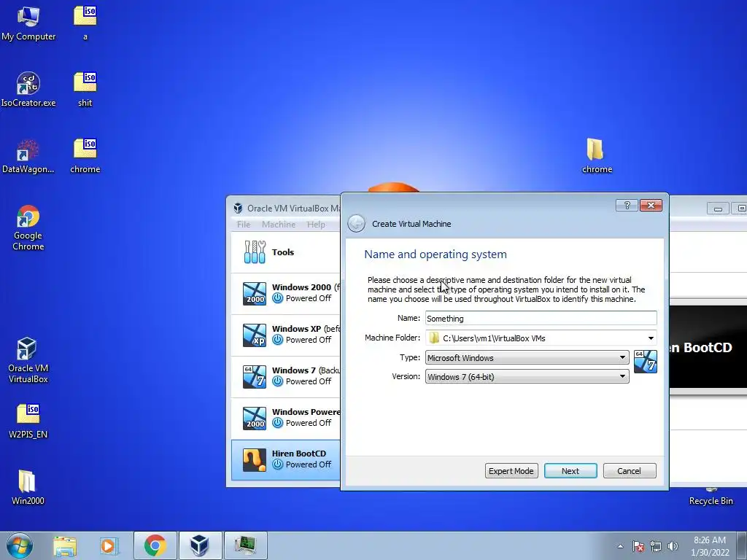Click the network tray icon

(x=656, y=546)
